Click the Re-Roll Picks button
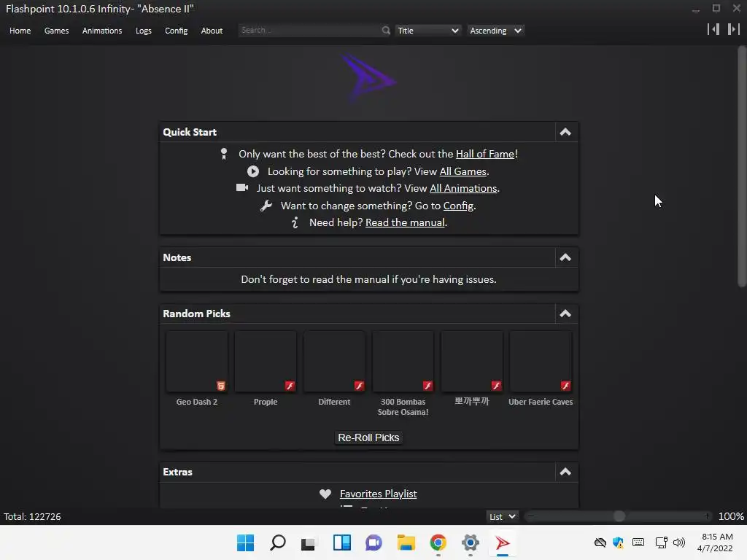 (x=368, y=437)
